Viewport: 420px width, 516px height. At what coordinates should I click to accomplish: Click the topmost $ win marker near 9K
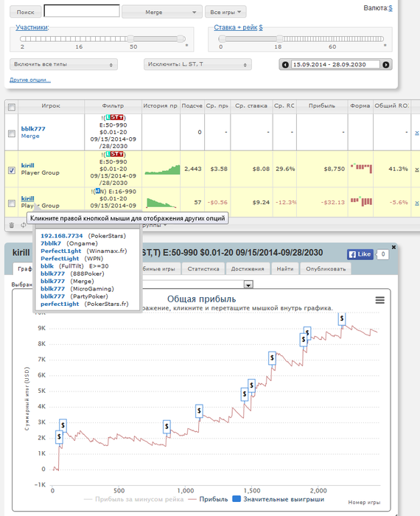tap(342, 318)
